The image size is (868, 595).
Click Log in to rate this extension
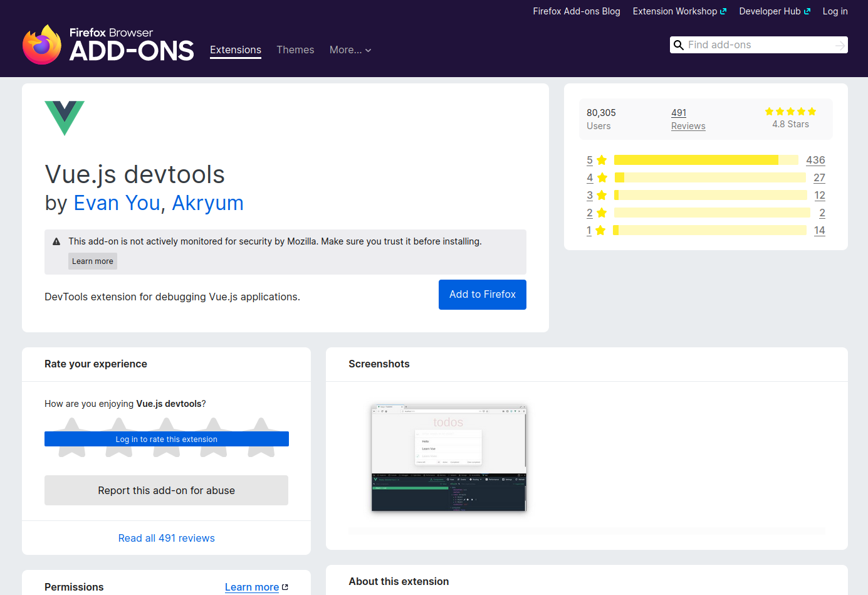(x=167, y=439)
